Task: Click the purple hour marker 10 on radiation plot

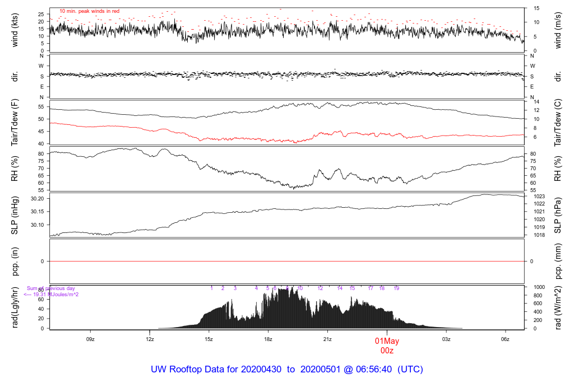Action: point(300,288)
